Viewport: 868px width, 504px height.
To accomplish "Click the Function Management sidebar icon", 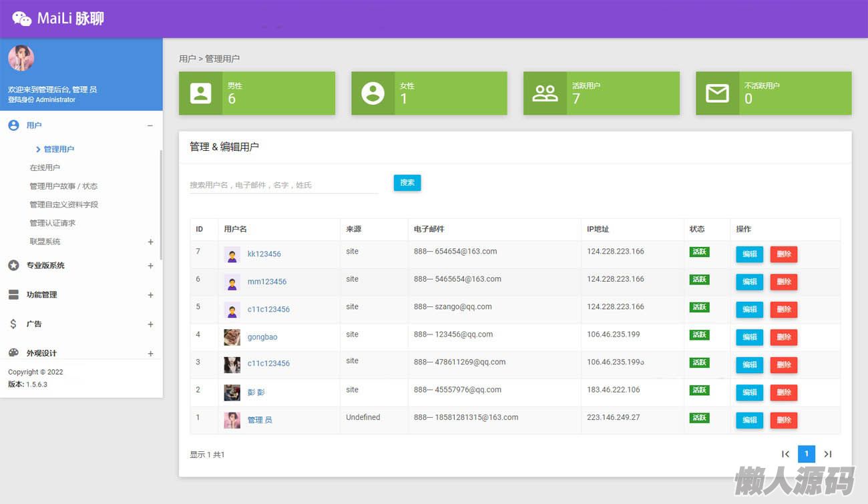I will pyautogui.click(x=13, y=294).
